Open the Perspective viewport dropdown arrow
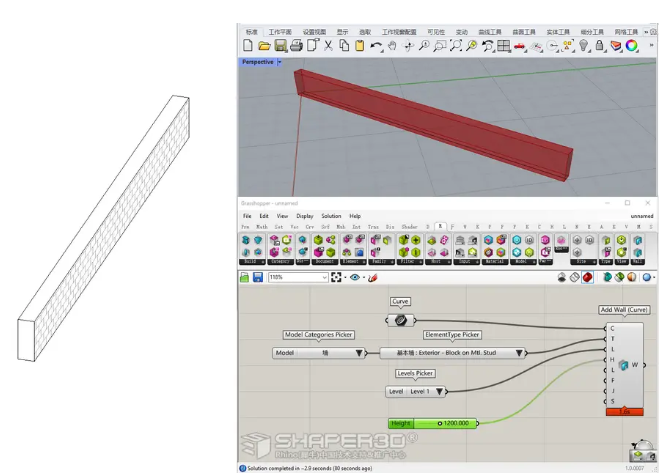This screenshot has width=659, height=476. 279,62
